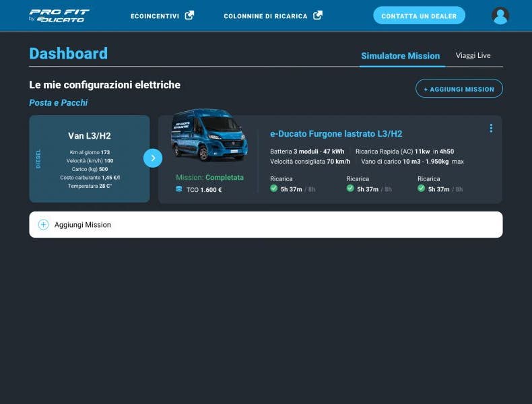532x404 pixels.
Task: Click external link icon beside Ecoincentivi
Action: pos(189,15)
